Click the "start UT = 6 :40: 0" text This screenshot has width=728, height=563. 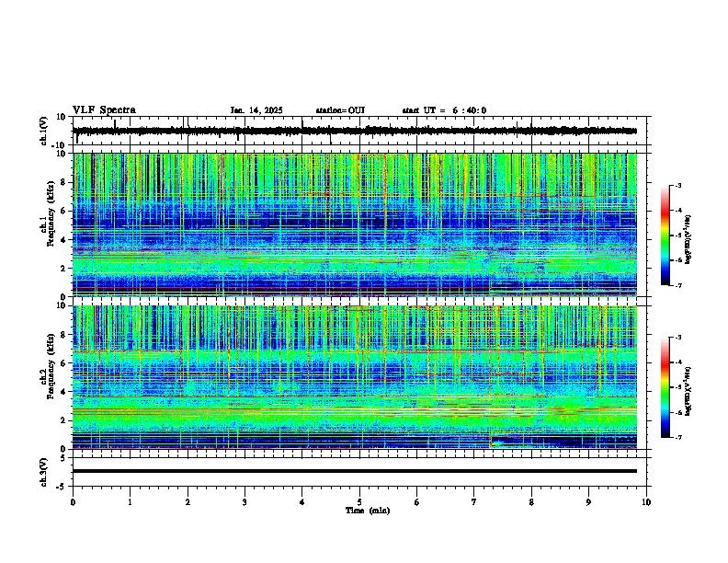[x=444, y=110]
